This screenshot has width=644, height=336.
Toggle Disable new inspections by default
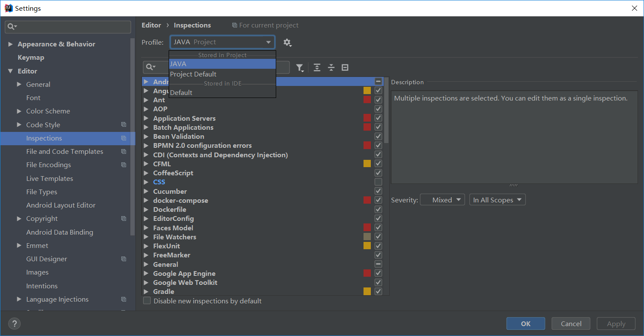point(147,301)
